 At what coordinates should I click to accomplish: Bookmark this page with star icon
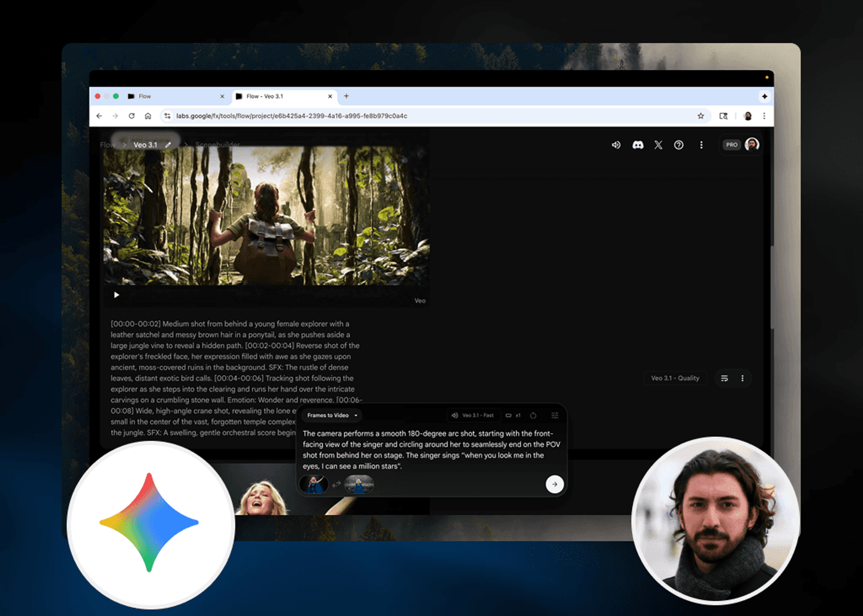(x=701, y=116)
